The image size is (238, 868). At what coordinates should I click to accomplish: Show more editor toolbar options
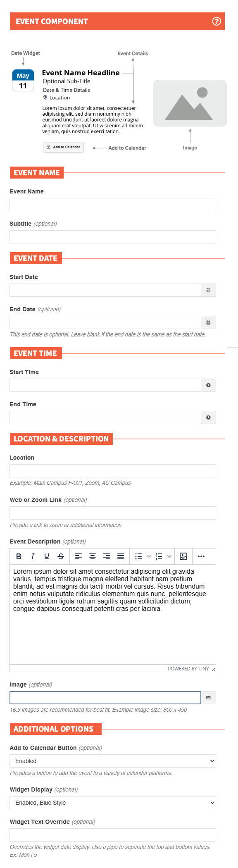[201, 556]
